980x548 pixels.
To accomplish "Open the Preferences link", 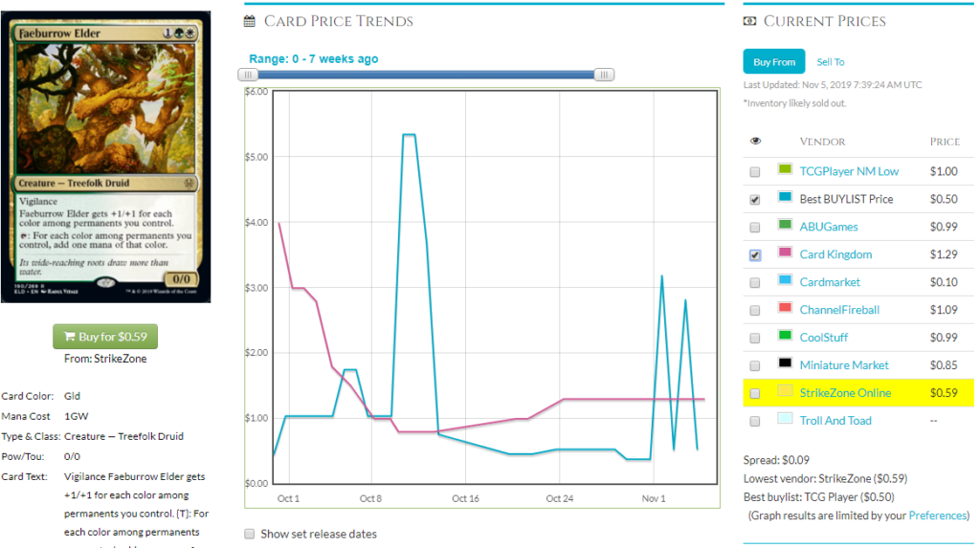I will (938, 515).
